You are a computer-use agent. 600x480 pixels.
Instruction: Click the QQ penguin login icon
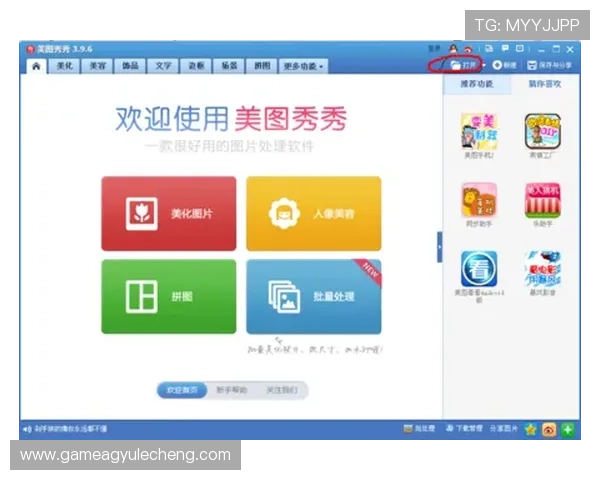[453, 49]
